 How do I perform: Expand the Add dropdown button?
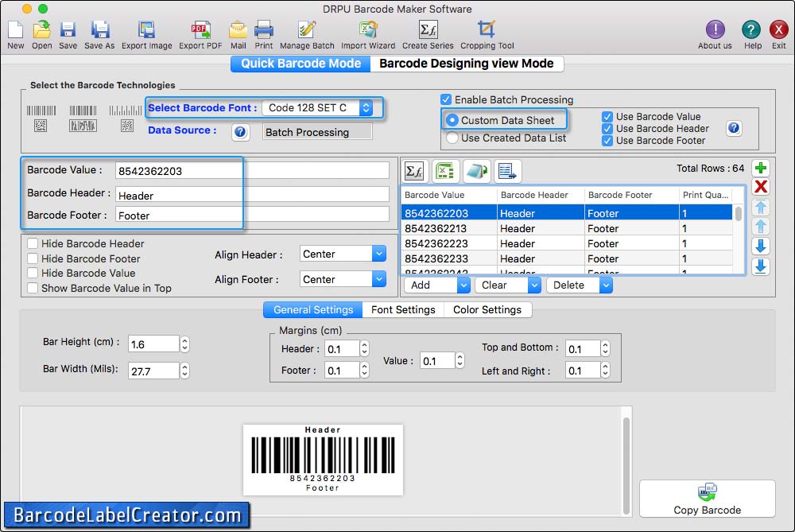tap(463, 285)
